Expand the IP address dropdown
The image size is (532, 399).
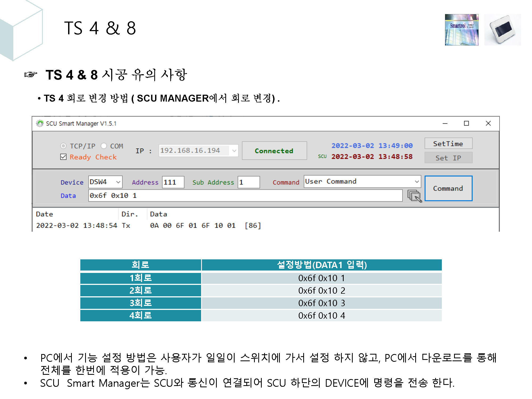click(234, 150)
